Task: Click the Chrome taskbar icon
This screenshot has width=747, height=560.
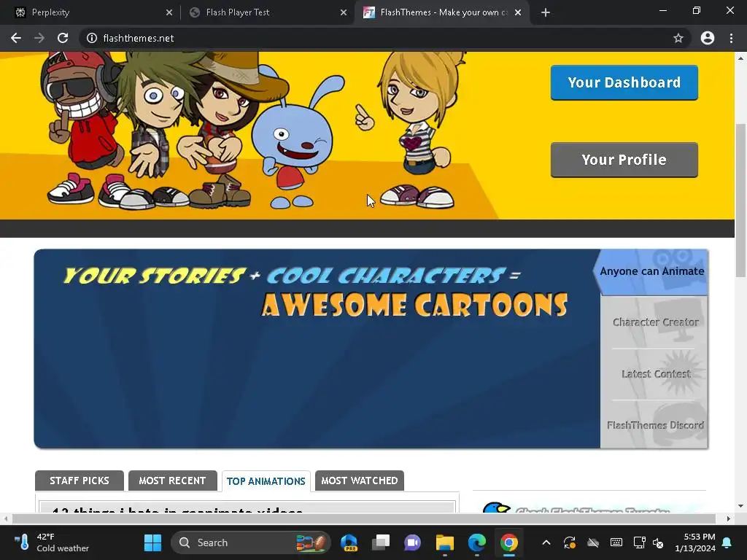Action: pos(508,542)
